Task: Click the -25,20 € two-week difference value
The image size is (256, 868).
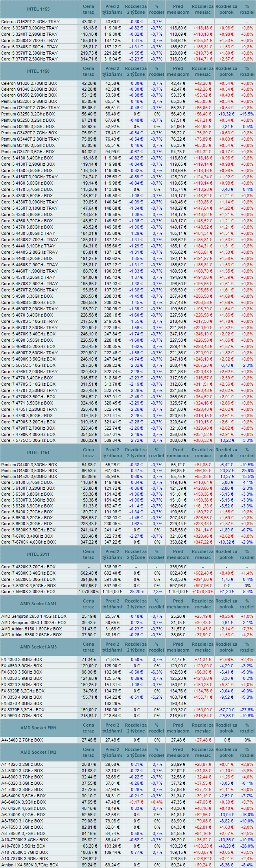Action: (x=136, y=591)
